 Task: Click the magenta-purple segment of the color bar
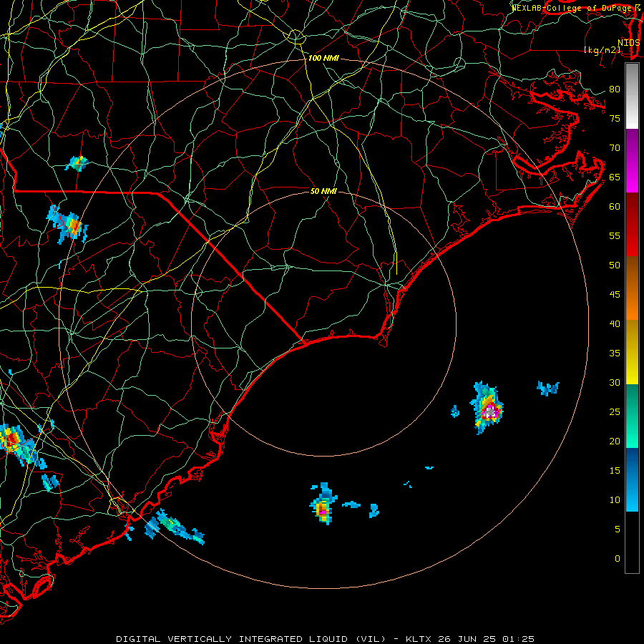(x=632, y=160)
